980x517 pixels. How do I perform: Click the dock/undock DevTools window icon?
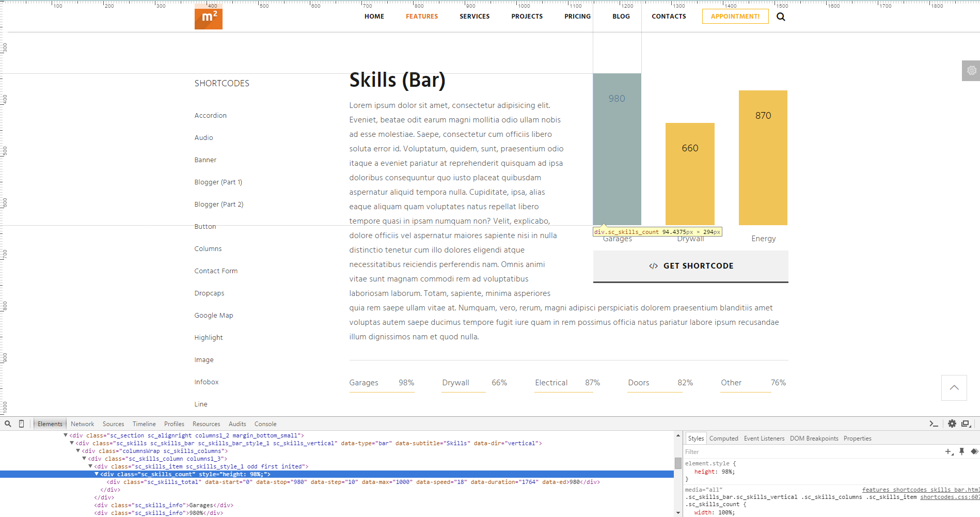[x=966, y=424]
